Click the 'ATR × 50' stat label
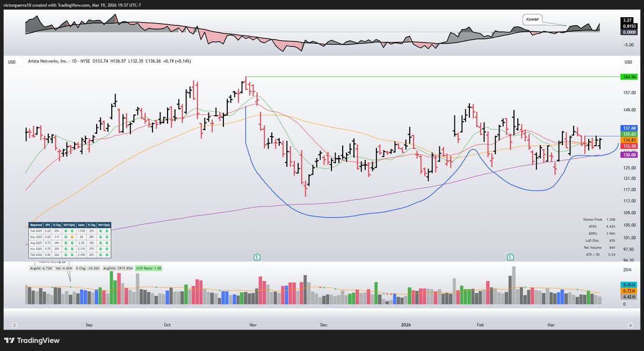The height and width of the screenshot is (351, 644). (x=592, y=254)
